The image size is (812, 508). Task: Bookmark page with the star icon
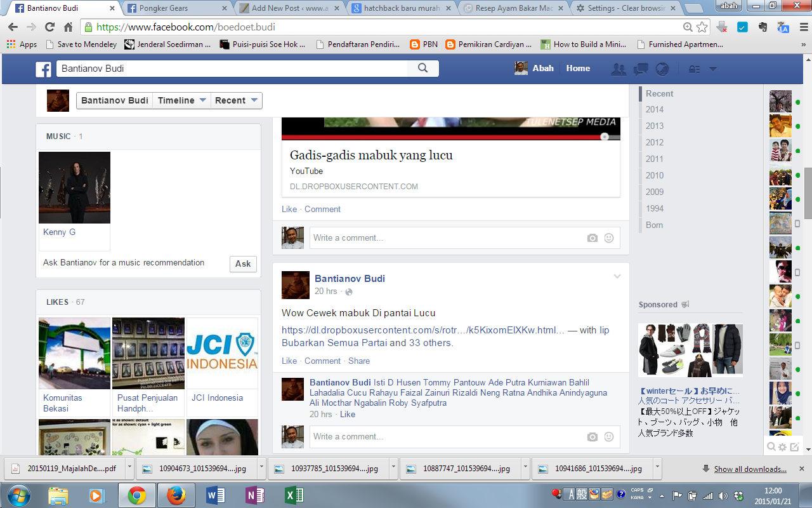pyautogui.click(x=702, y=27)
